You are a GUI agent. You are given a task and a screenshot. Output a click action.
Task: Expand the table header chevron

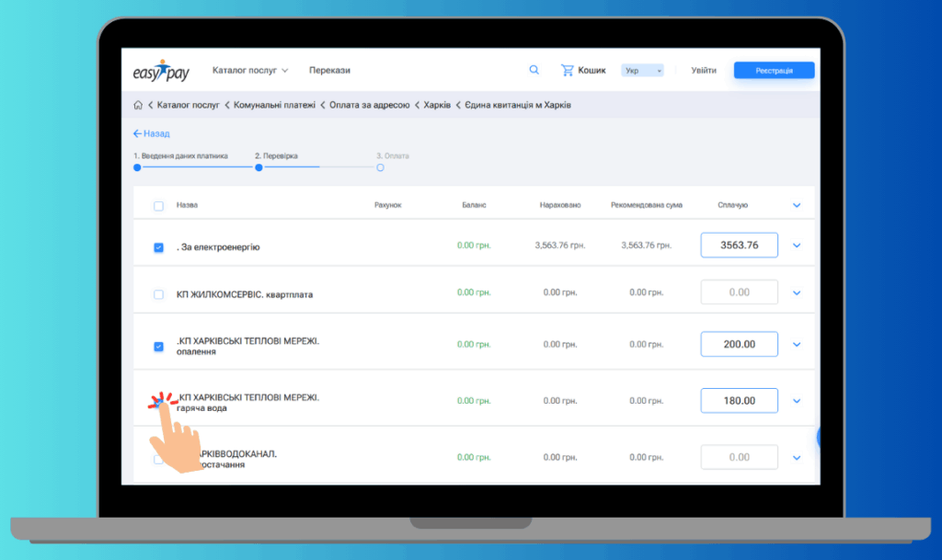click(x=797, y=205)
